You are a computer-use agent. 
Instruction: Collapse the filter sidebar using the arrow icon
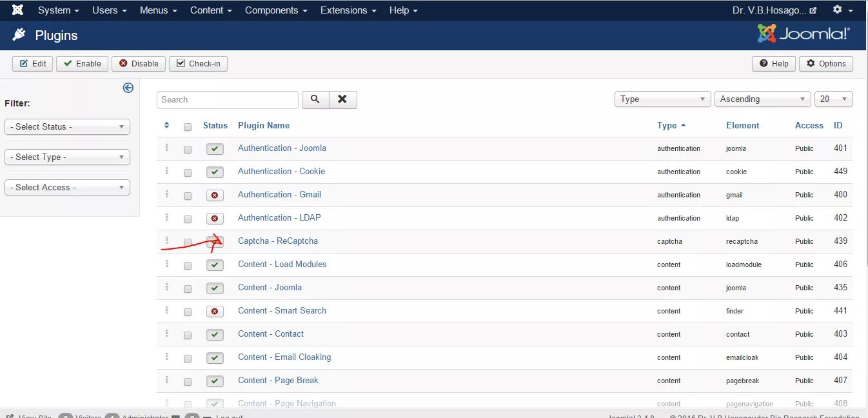click(128, 87)
